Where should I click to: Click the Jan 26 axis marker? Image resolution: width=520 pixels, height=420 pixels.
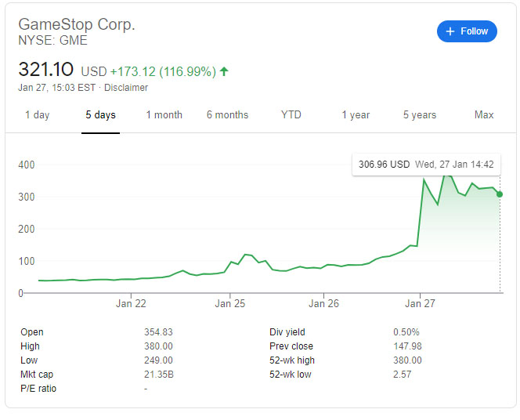coord(323,303)
